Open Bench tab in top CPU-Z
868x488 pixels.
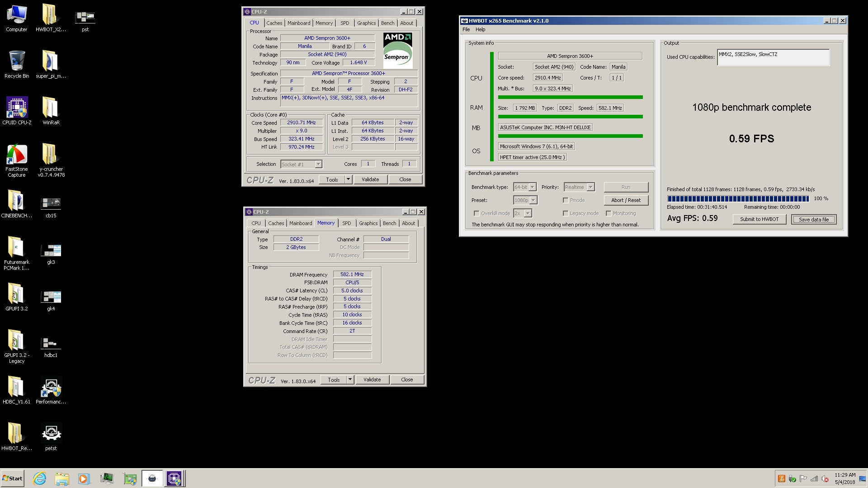pyautogui.click(x=387, y=23)
